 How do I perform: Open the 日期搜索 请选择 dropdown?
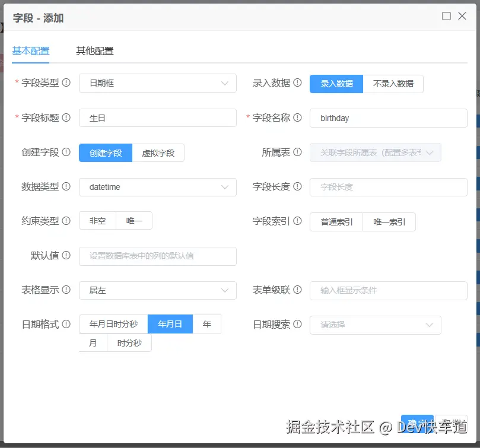click(376, 325)
